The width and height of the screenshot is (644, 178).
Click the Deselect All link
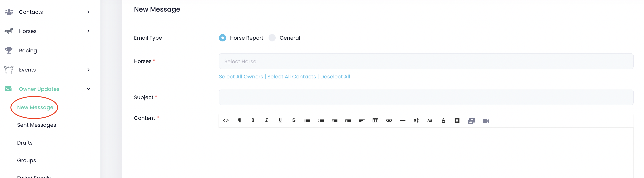pos(335,77)
